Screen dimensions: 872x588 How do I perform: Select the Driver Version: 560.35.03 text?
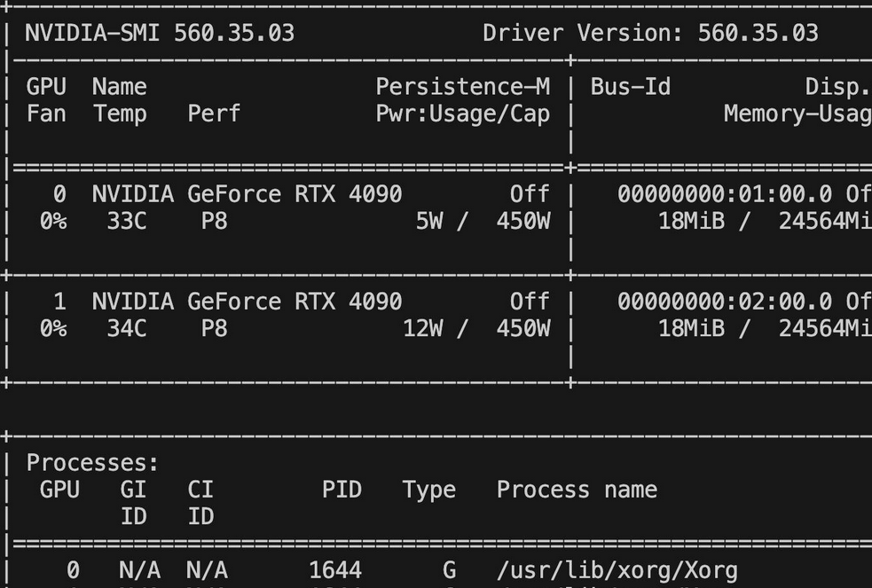click(x=650, y=34)
